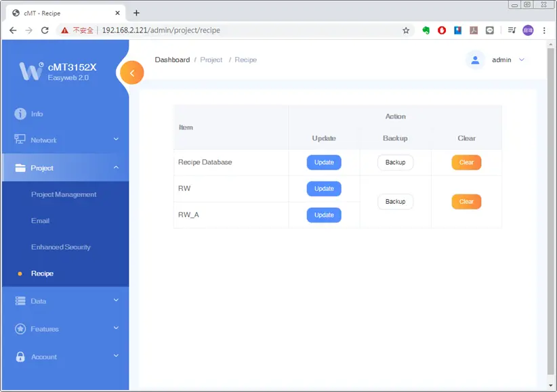Click the blue bookmark extension icon
The width and height of the screenshot is (557, 392).
coord(457,30)
